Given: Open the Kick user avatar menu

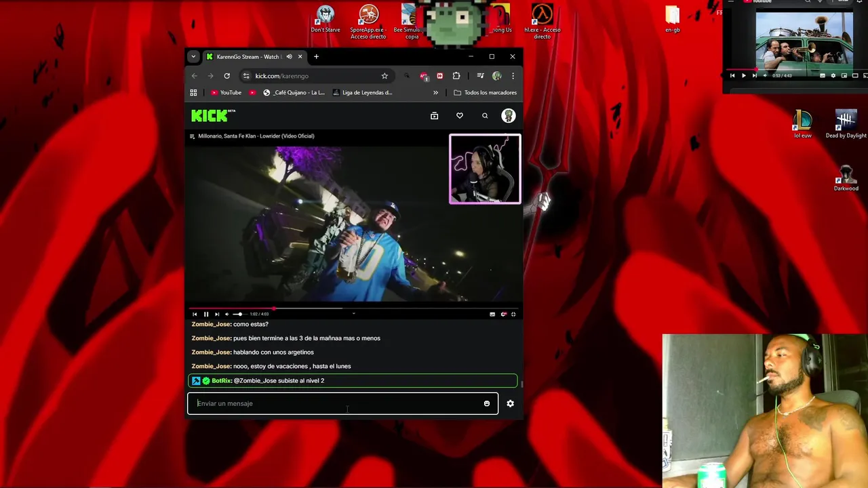Looking at the screenshot, I should coord(508,116).
